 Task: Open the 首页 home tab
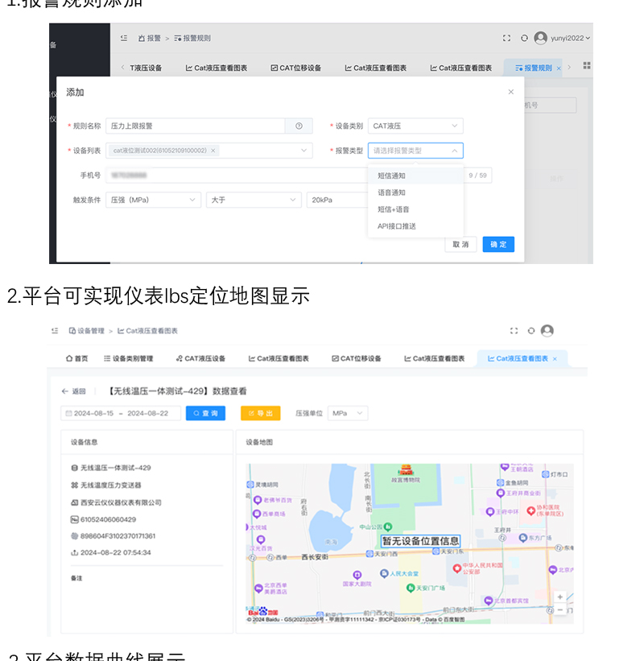[x=76, y=358]
